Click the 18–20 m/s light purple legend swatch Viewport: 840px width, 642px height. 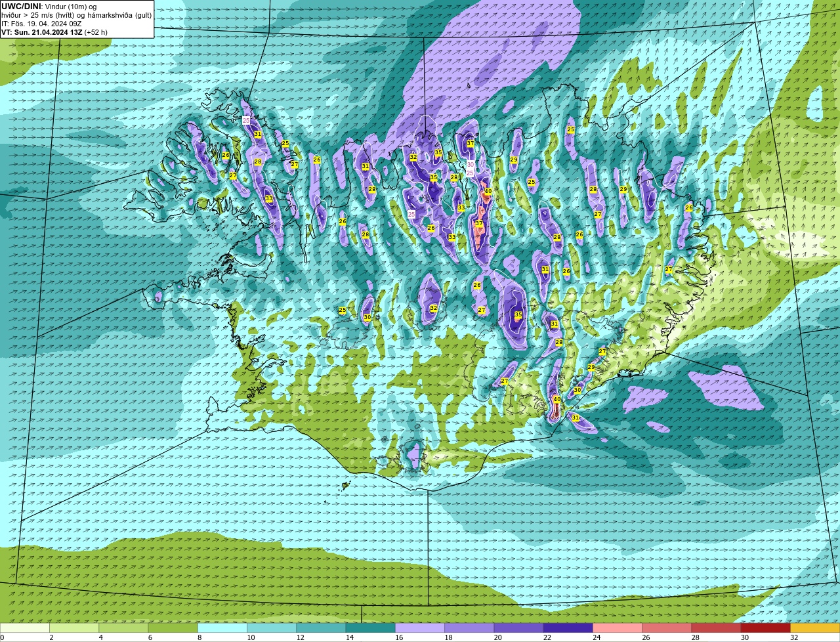click(x=469, y=628)
